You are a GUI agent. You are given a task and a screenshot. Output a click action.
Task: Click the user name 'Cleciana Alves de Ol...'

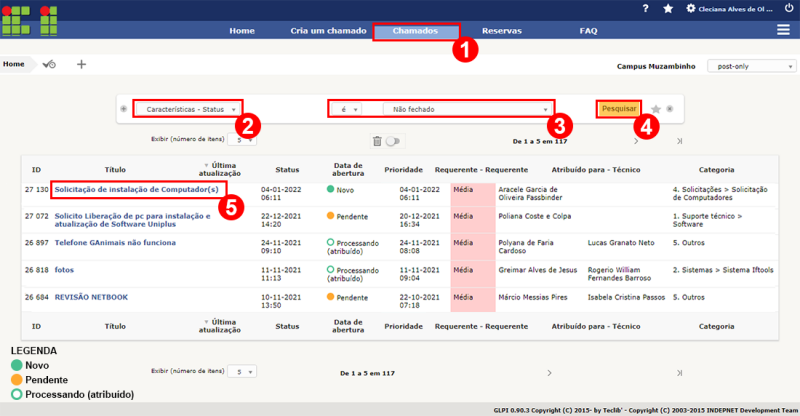click(735, 9)
